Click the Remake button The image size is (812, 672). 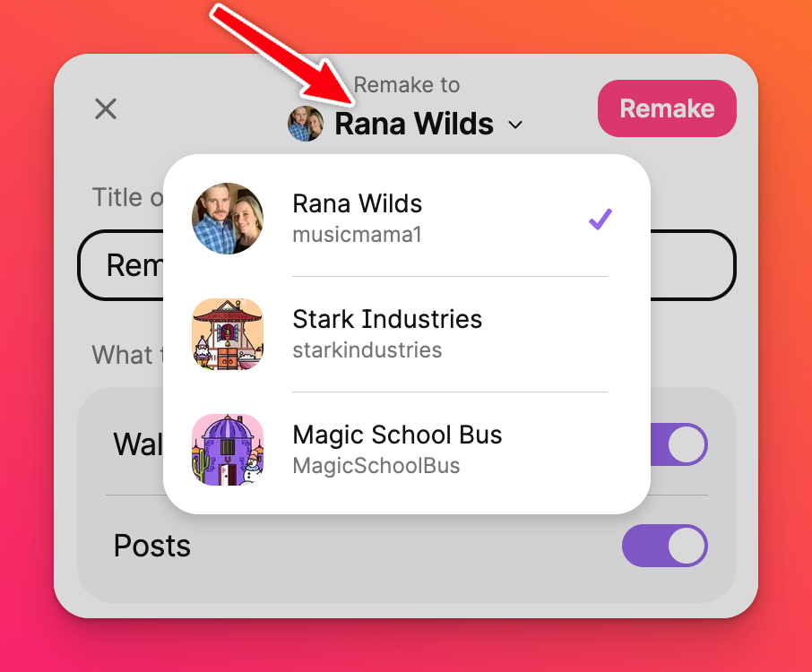(667, 108)
